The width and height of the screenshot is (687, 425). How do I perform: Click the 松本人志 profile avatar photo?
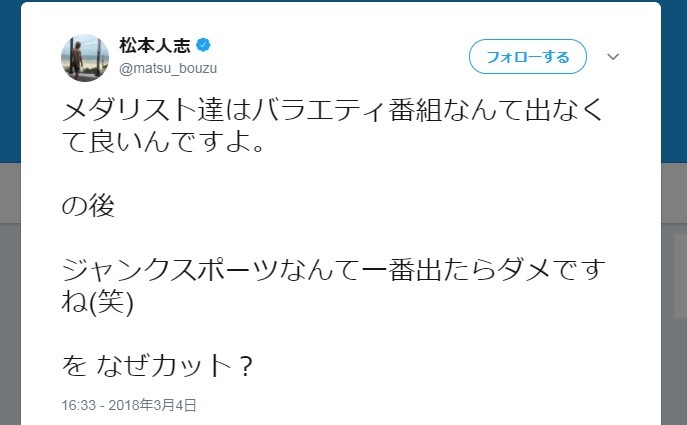coord(85,57)
